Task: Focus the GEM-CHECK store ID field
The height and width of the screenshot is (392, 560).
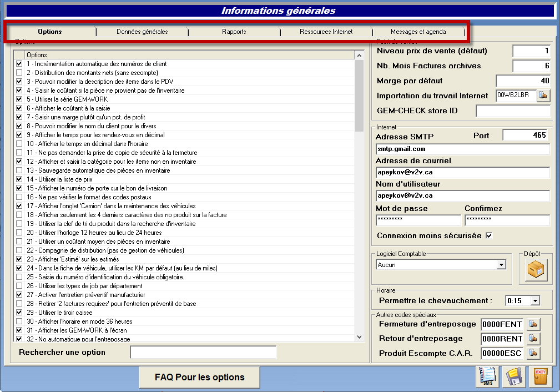Action: pyautogui.click(x=513, y=111)
